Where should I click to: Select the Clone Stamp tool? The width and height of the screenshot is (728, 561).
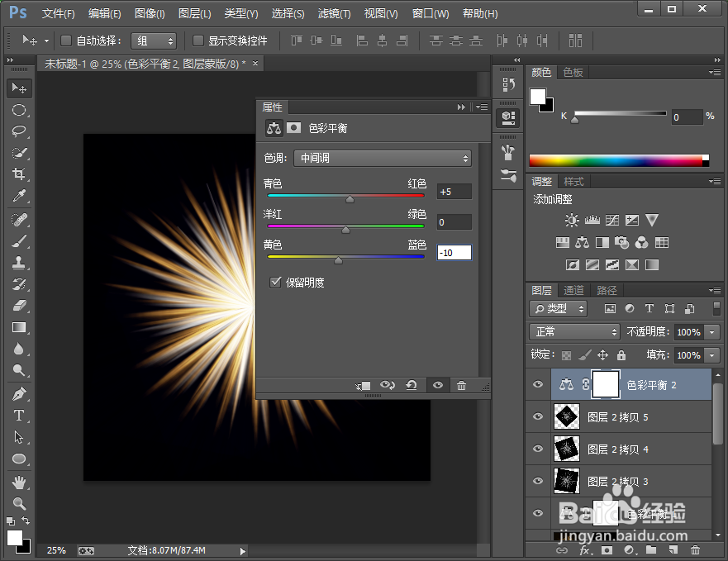coord(19,263)
